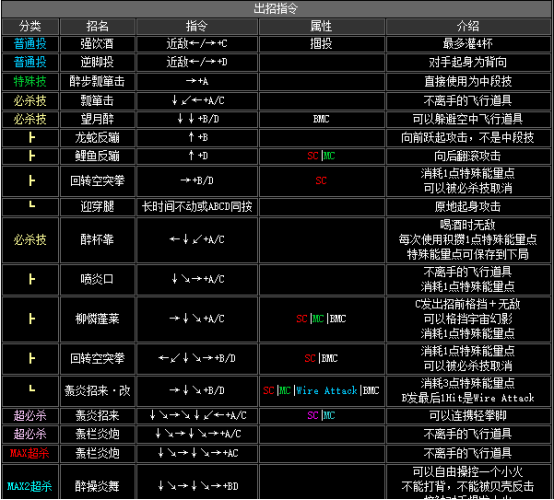Click the command '←↙↓↘→+B/D'
This screenshot has width=554, height=500.
tap(197, 358)
